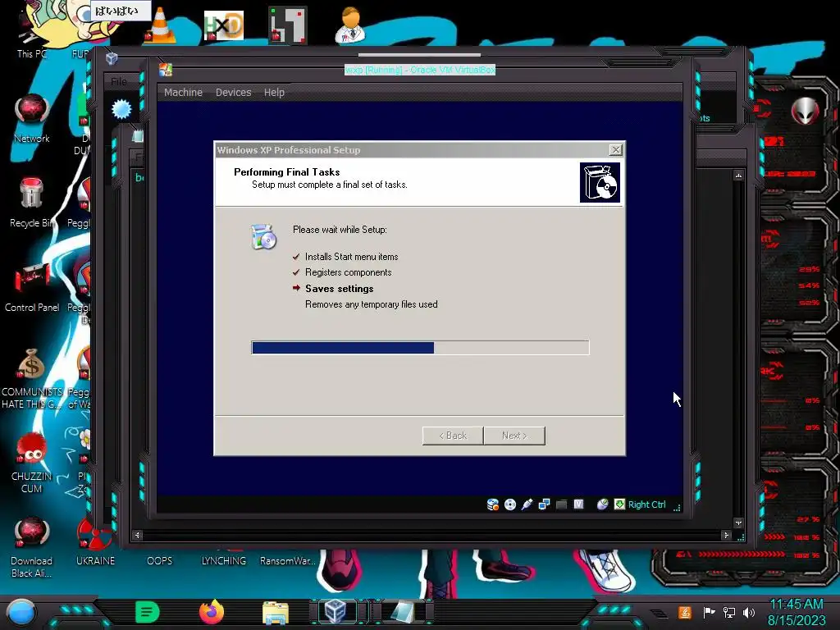Click the hard disk activity indicator icon

[x=493, y=504]
